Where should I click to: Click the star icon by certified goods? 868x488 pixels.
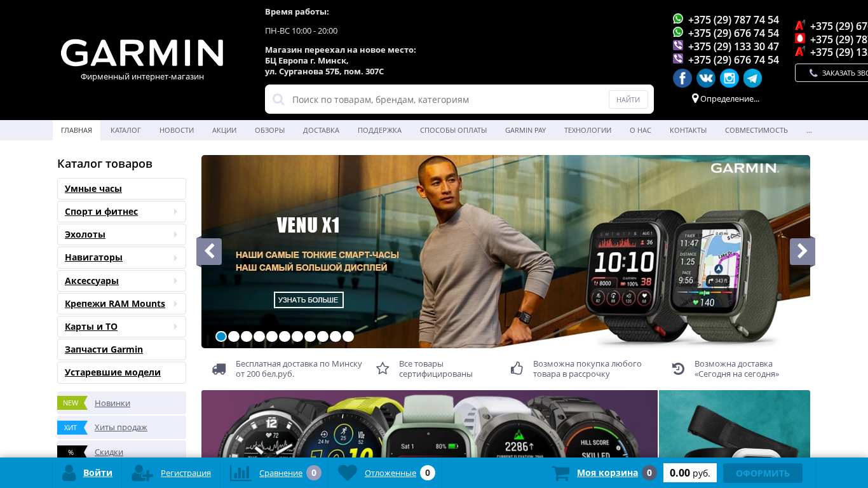click(x=383, y=369)
